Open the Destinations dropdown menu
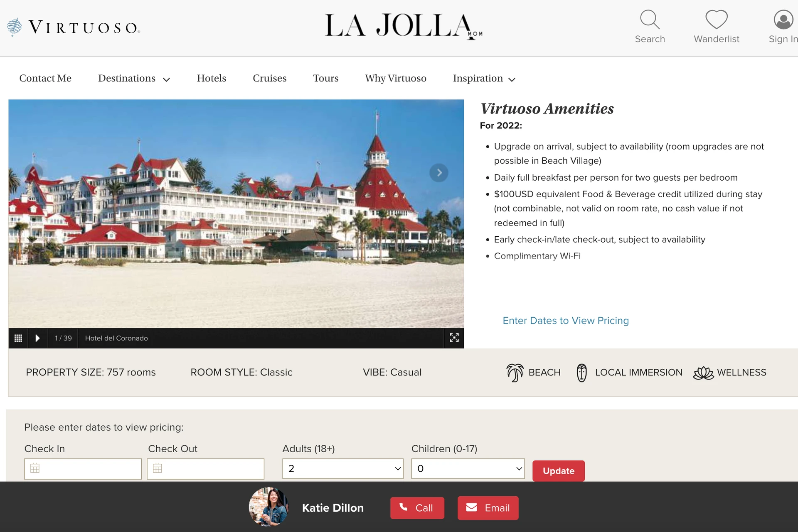 [133, 78]
